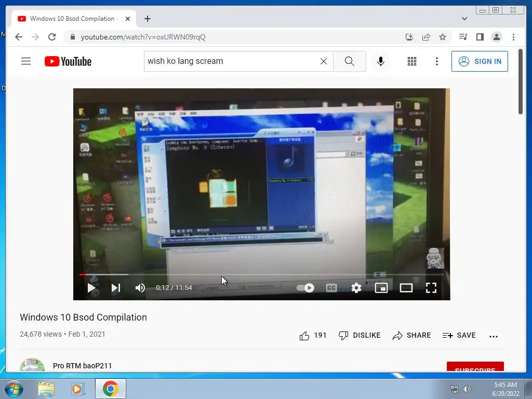Bookmark this page with the star
532x399 pixels.
443,37
